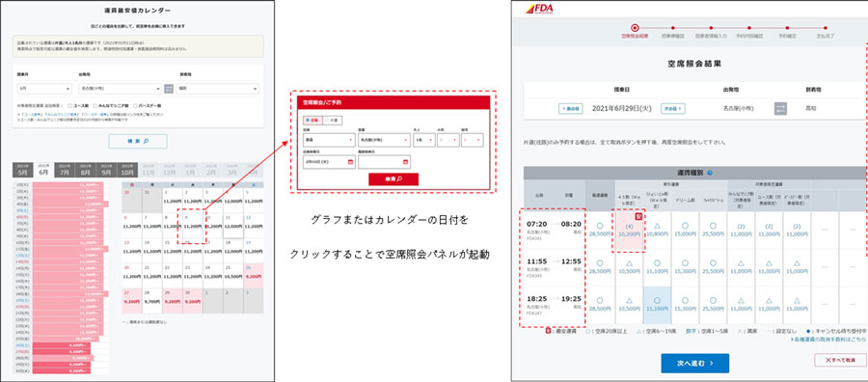Screen dimensions: 868x382
Task: Switch to the 5月 month tab
Action: (x=23, y=170)
